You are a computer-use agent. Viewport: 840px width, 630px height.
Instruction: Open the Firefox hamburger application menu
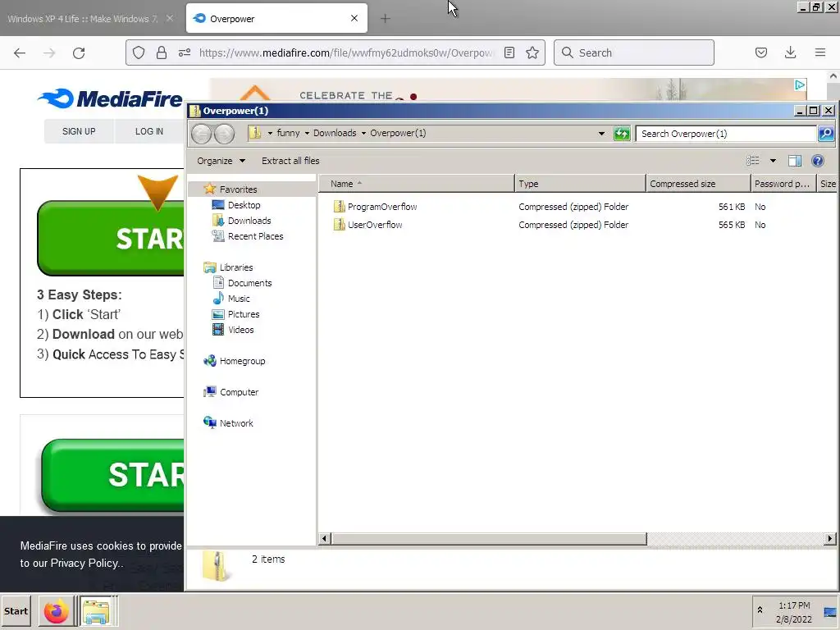tap(820, 52)
